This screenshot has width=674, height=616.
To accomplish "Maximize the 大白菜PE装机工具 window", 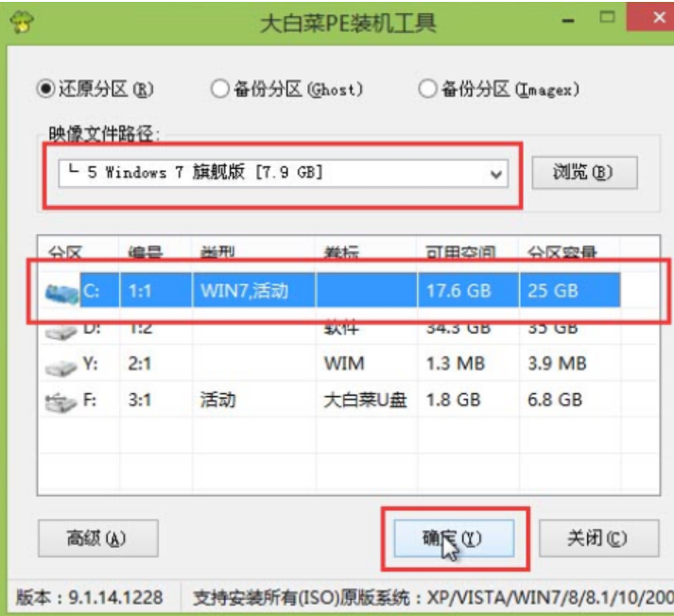I will tap(607, 17).
